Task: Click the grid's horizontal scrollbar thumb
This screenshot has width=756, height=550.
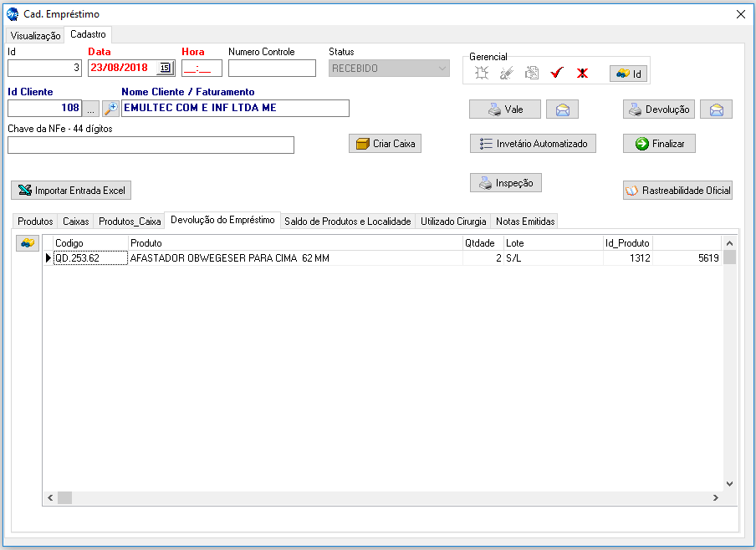Action: pyautogui.click(x=64, y=497)
